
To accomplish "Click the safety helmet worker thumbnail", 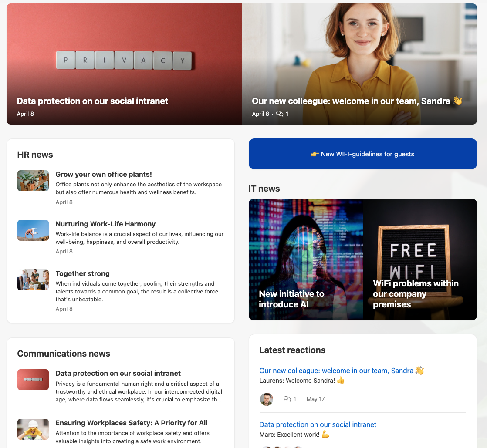I will 33,429.
